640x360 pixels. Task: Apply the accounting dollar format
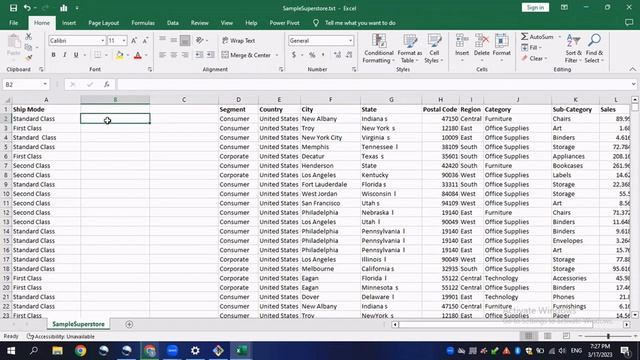(294, 55)
